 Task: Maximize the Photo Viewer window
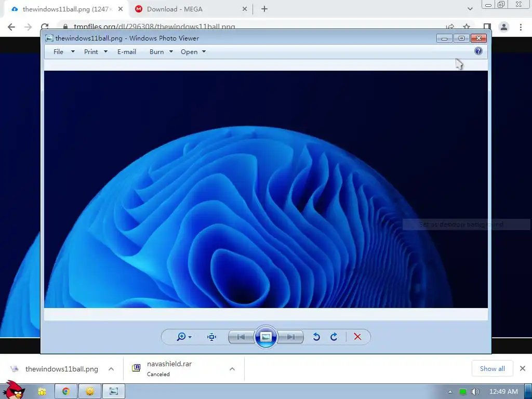click(x=461, y=38)
